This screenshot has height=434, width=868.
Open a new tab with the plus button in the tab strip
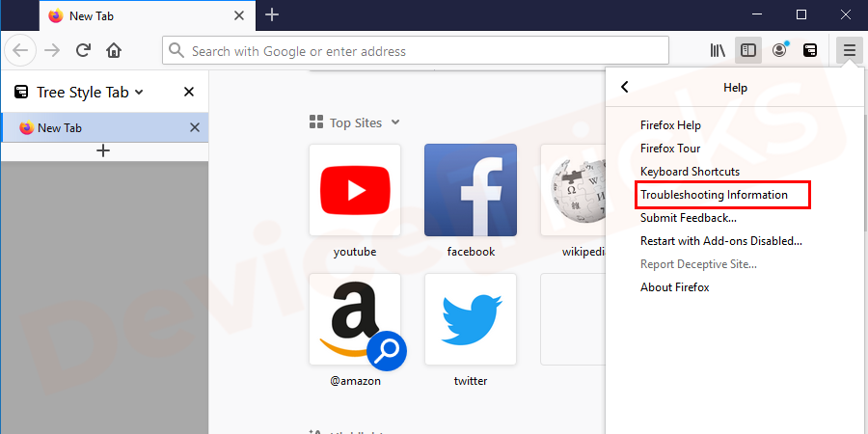pyautogui.click(x=272, y=14)
